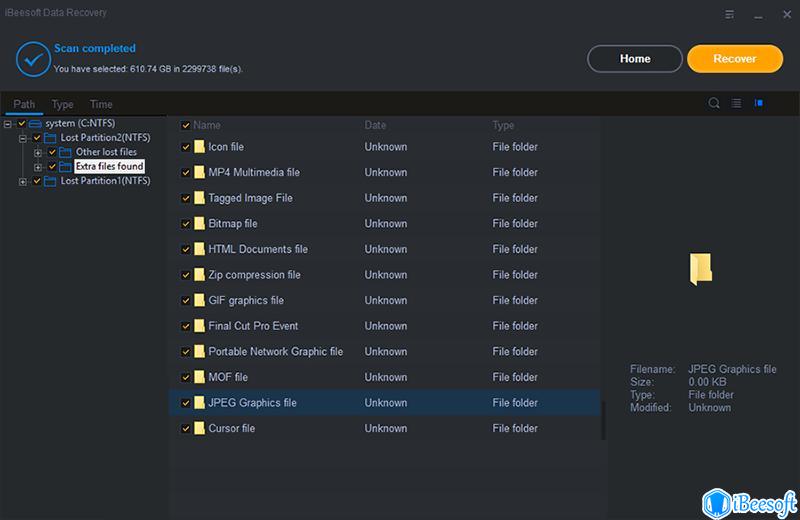Open the search magnifier icon

pos(714,103)
